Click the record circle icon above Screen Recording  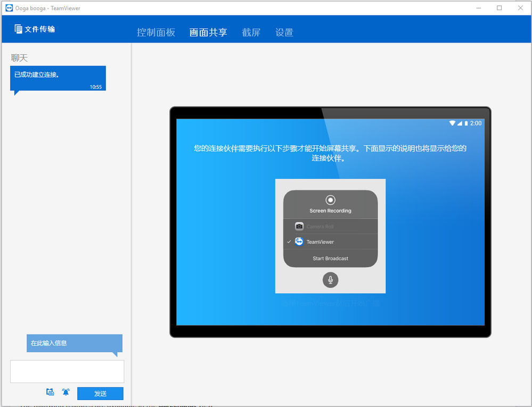(330, 200)
